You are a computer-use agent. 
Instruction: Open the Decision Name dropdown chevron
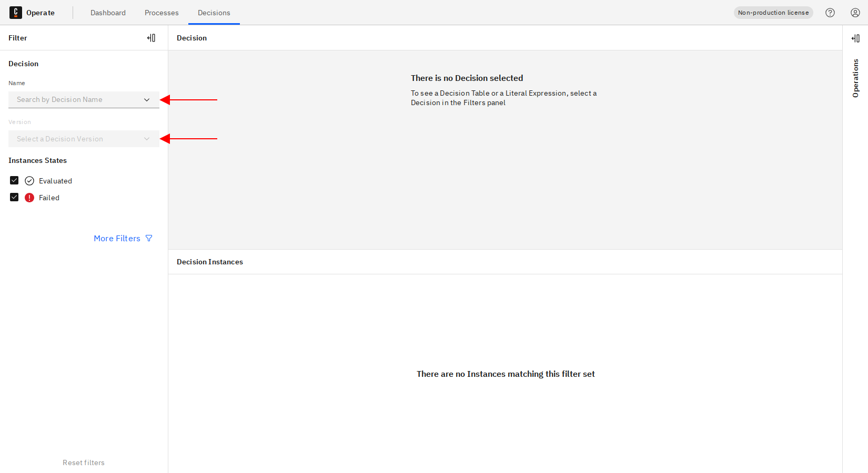[x=147, y=100]
